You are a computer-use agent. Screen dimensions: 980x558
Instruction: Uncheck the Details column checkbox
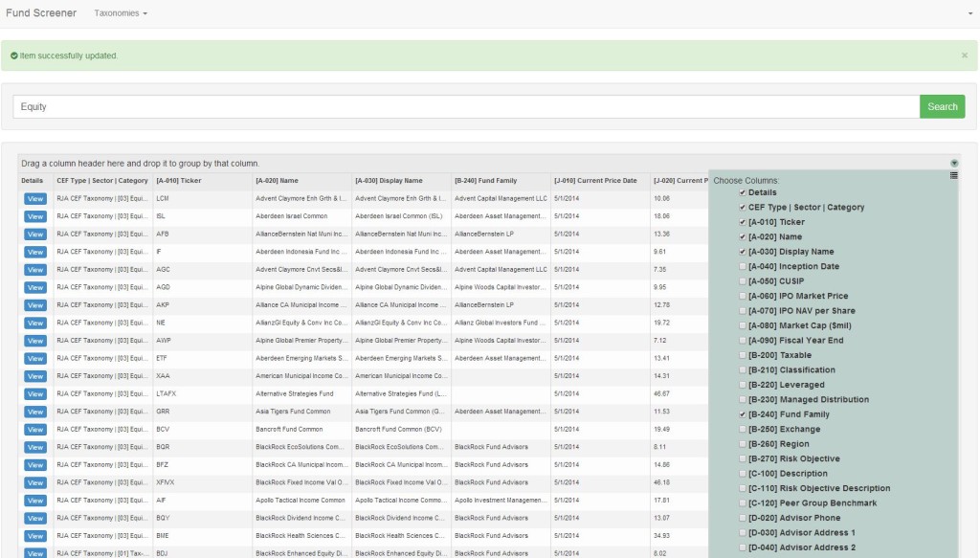743,192
